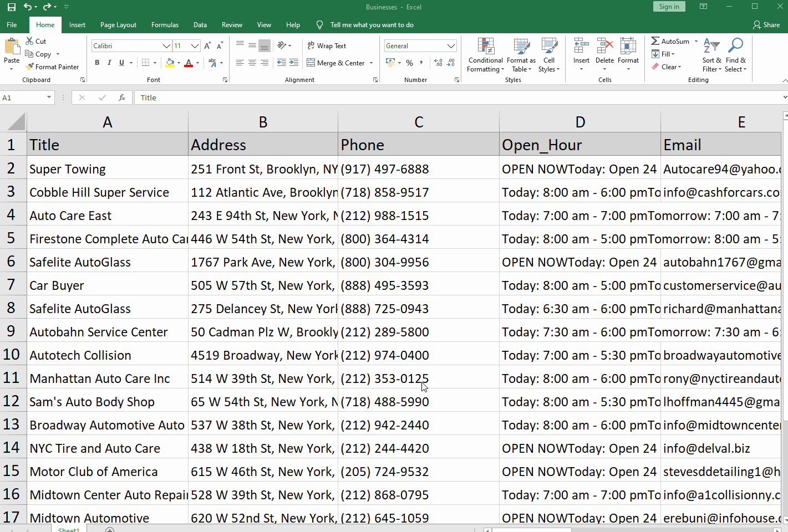
Task: Center text horizontally
Action: 252,63
